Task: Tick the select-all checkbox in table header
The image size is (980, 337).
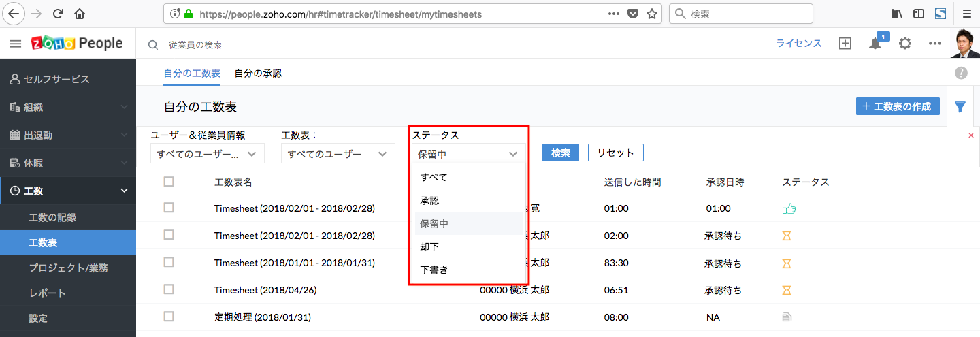Action: (x=169, y=182)
